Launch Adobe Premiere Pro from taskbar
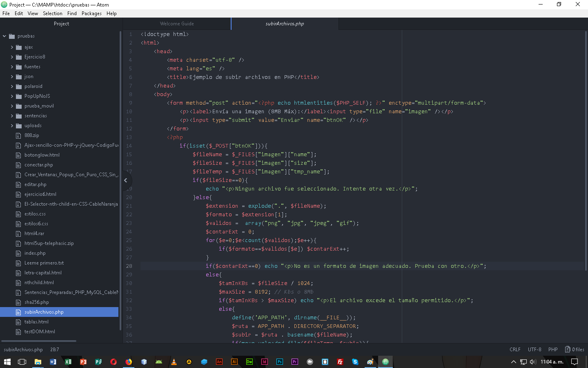588x368 pixels. click(295, 361)
